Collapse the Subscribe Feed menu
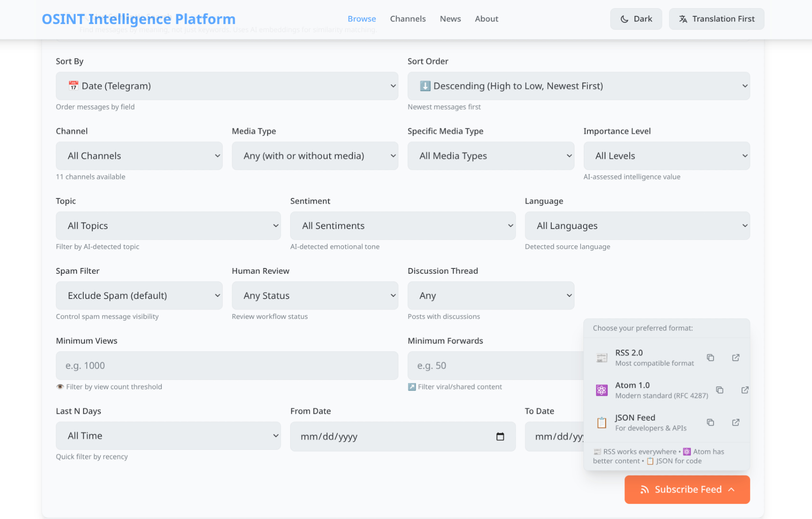Screen dimensions: 812x519 (687, 489)
